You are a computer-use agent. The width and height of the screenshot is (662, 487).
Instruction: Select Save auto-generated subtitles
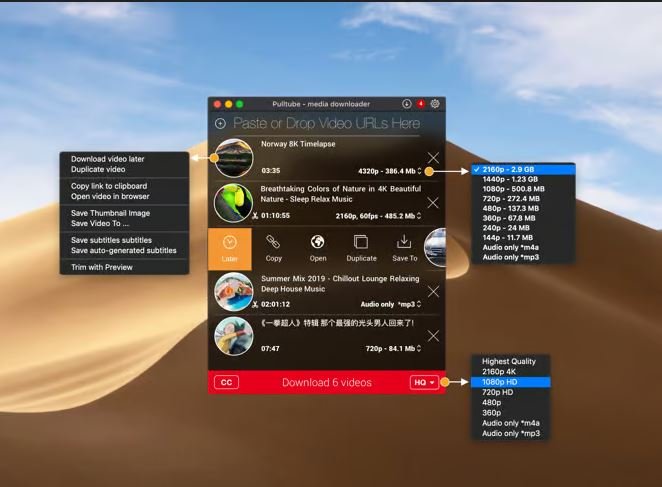pos(124,250)
